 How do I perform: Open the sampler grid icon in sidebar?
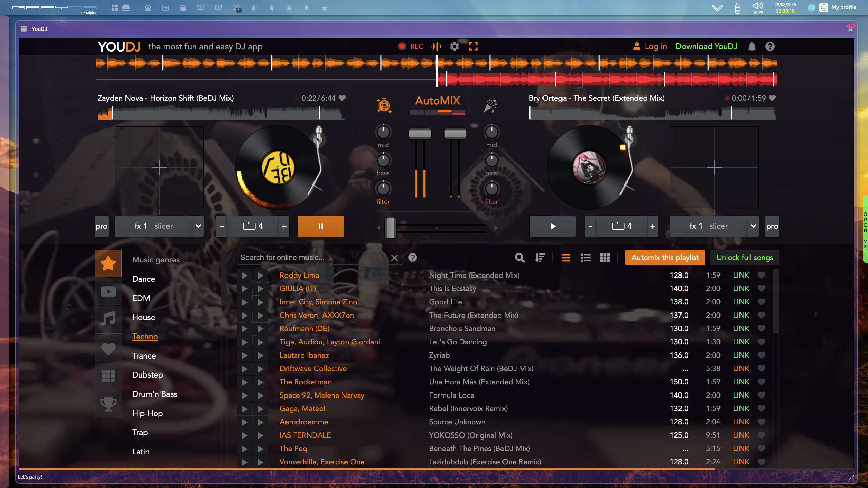tap(108, 375)
